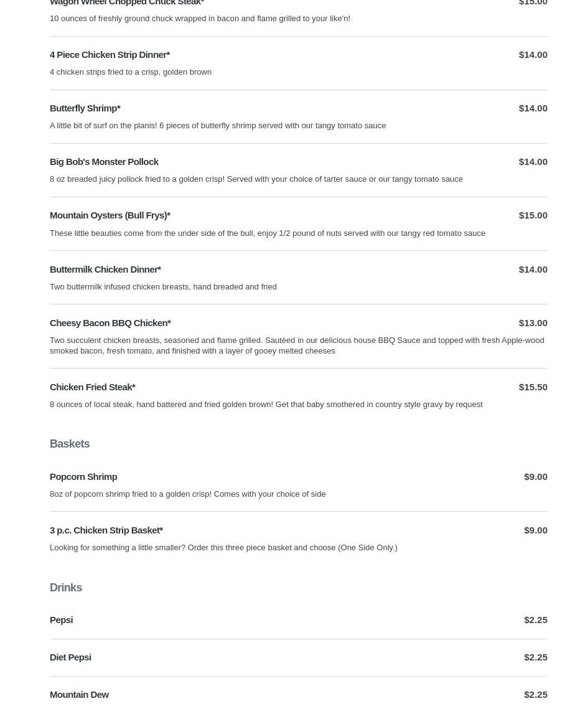This screenshot has height=709, width=588.
Task: Choose the Cheesy Bacon BBQ Chicken item
Action: point(110,323)
